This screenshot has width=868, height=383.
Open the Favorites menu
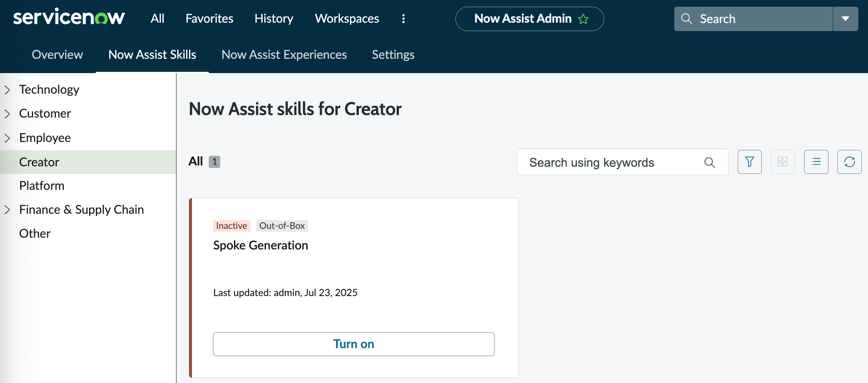click(x=209, y=18)
